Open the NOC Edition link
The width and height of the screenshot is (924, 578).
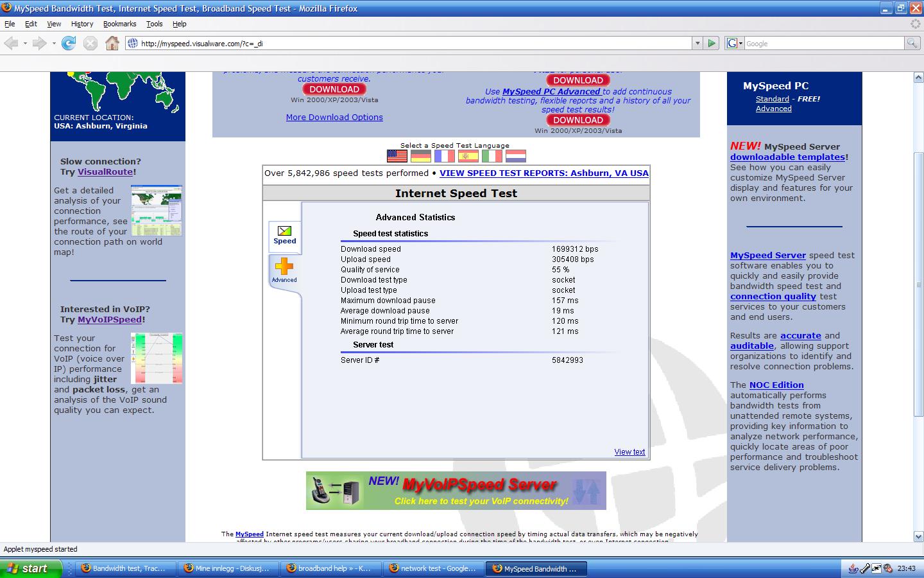click(776, 385)
